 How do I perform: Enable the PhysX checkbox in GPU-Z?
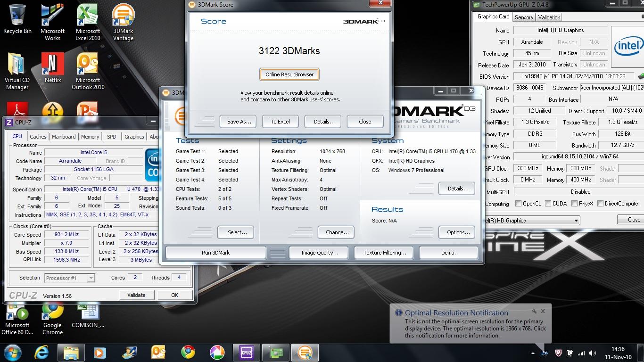pos(574,204)
